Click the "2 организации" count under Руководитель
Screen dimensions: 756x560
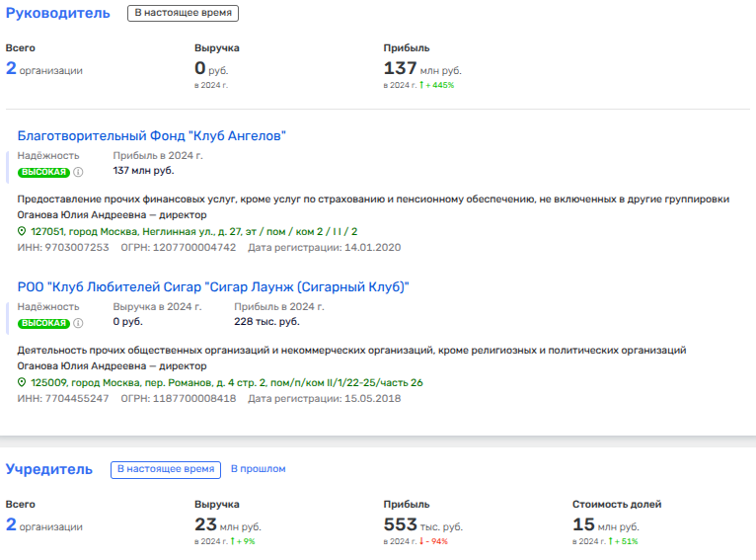point(44,69)
